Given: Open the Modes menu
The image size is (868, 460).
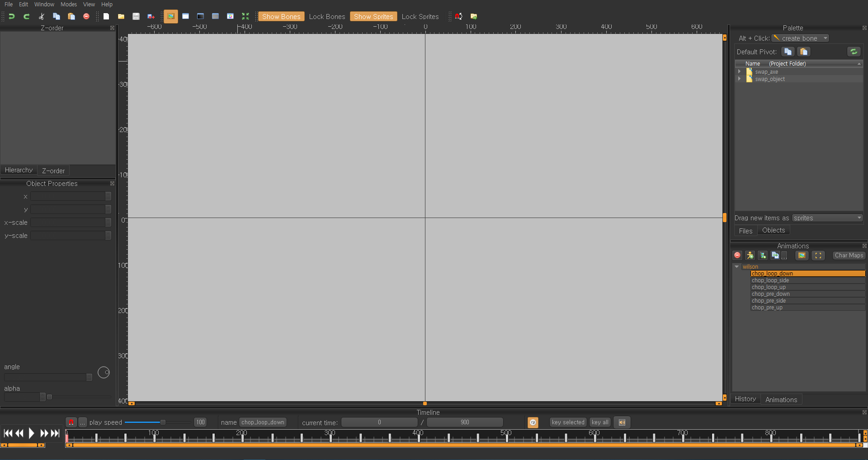Looking at the screenshot, I should [69, 5].
